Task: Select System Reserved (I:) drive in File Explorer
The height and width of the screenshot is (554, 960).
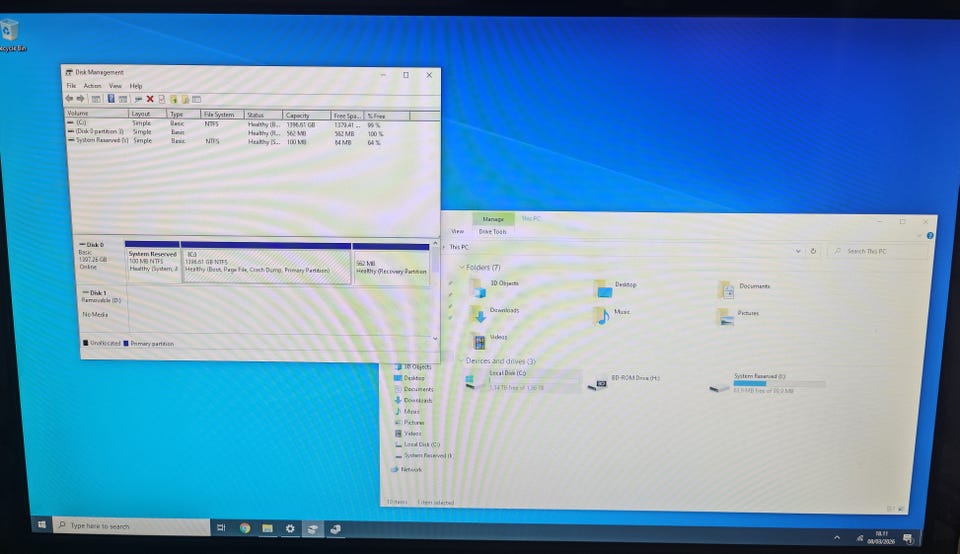Action: pyautogui.click(x=768, y=383)
